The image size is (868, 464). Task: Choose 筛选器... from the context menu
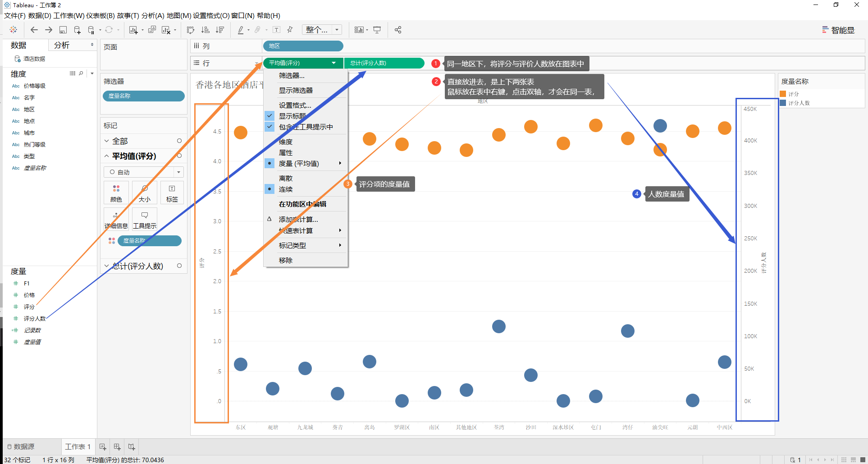292,76
